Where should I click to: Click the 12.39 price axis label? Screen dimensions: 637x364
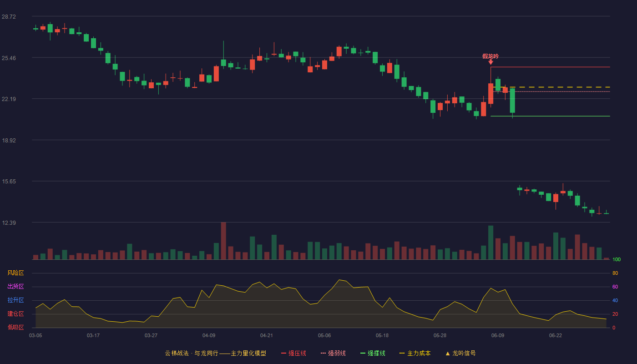pyautogui.click(x=9, y=222)
